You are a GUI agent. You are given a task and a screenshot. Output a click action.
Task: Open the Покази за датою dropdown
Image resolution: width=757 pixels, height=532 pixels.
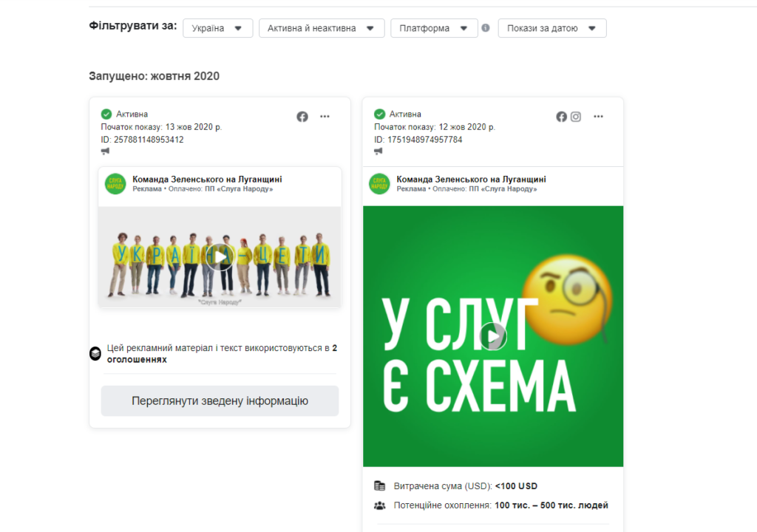click(x=552, y=29)
